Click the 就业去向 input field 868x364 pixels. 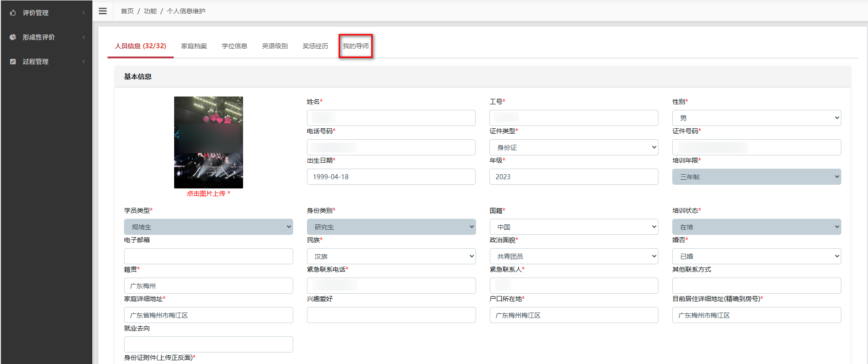pyautogui.click(x=209, y=344)
